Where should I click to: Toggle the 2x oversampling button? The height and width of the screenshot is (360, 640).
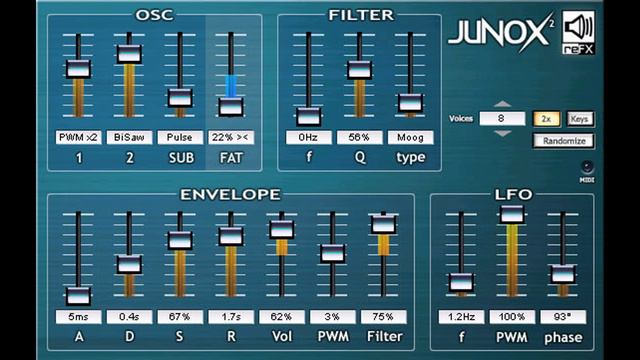546,119
